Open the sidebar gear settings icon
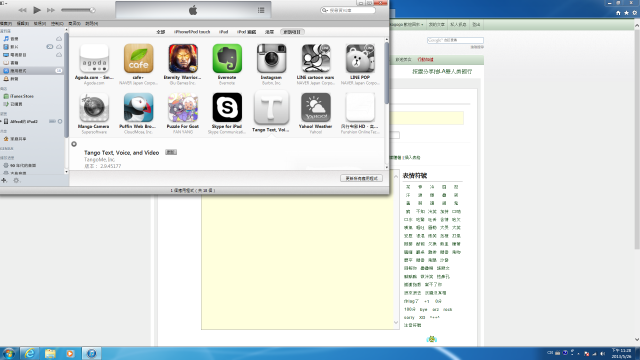This screenshot has width=640, height=360. [x=16, y=180]
